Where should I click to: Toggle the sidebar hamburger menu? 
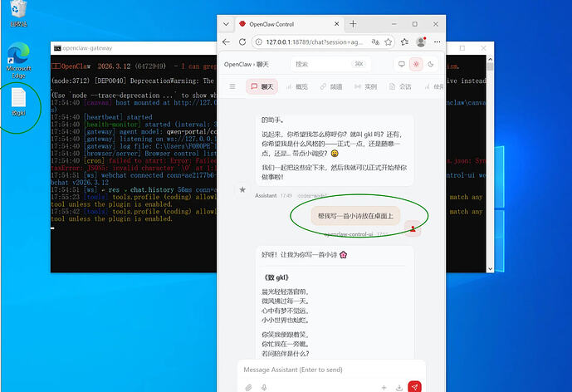(232, 86)
